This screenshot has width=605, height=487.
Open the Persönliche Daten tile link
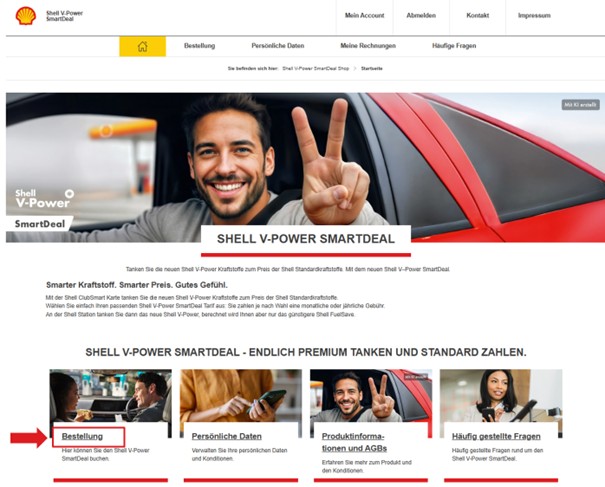click(x=227, y=436)
